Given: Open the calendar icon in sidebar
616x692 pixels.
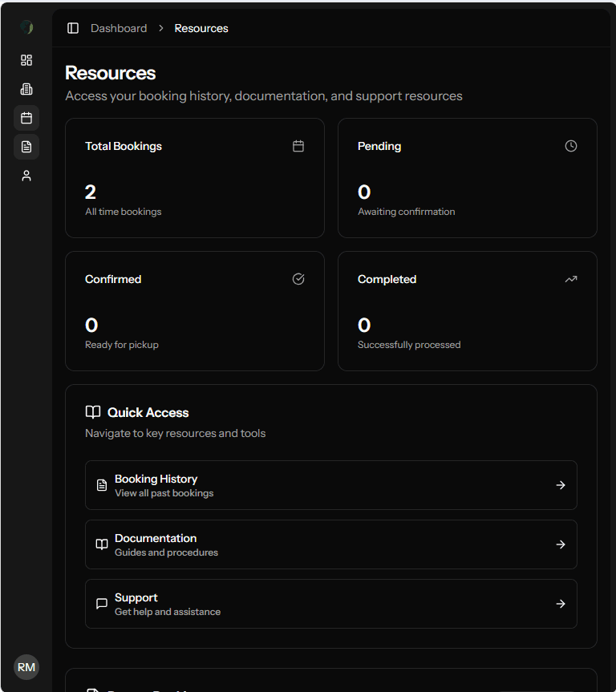Looking at the screenshot, I should [x=26, y=118].
